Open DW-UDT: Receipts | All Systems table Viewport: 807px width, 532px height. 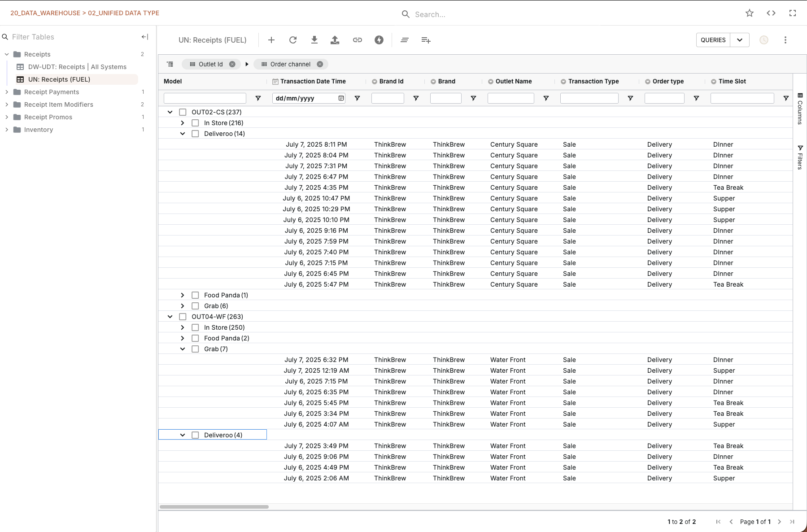[x=77, y=67]
